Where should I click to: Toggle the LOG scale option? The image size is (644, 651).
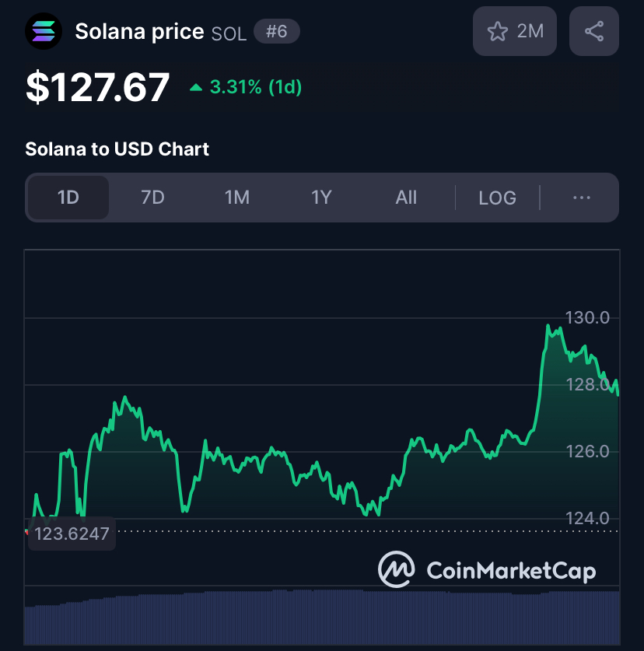[x=497, y=198]
